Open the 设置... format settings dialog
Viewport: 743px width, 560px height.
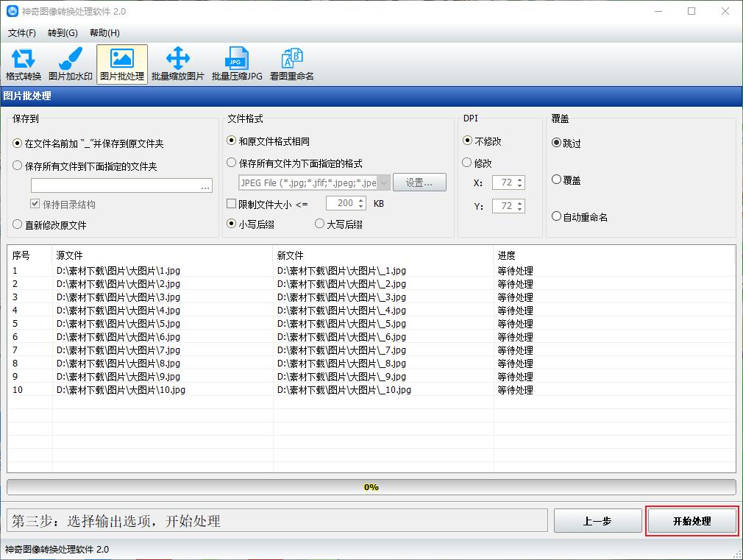point(419,182)
